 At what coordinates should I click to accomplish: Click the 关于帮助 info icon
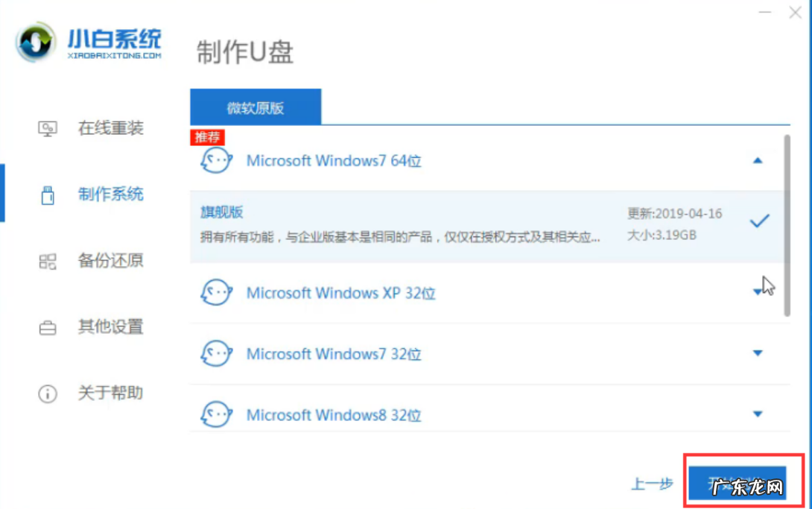point(48,393)
